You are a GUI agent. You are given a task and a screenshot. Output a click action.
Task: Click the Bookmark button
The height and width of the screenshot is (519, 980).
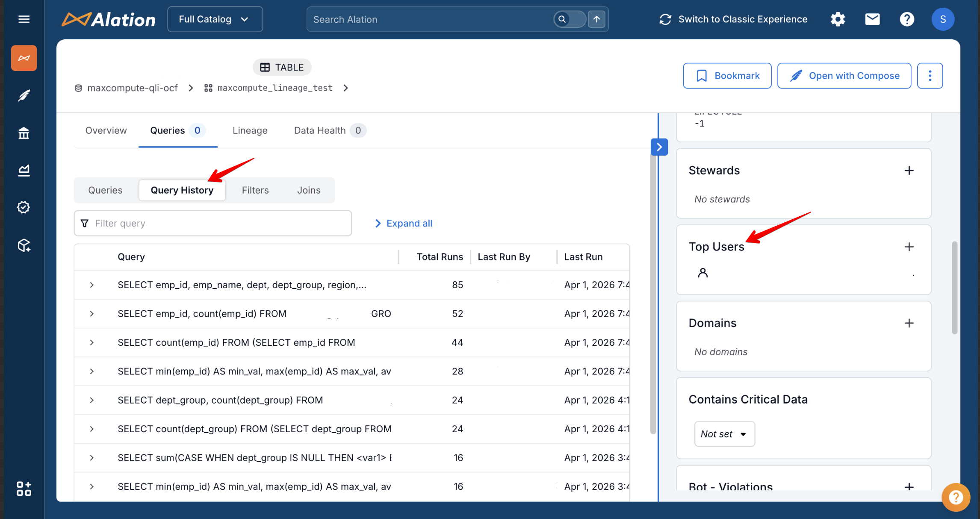(x=727, y=76)
